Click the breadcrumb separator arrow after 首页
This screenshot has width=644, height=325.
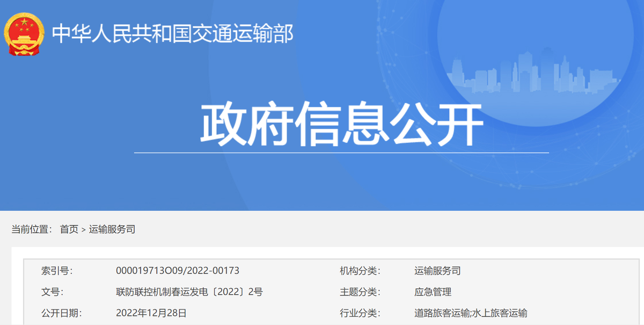(83, 230)
